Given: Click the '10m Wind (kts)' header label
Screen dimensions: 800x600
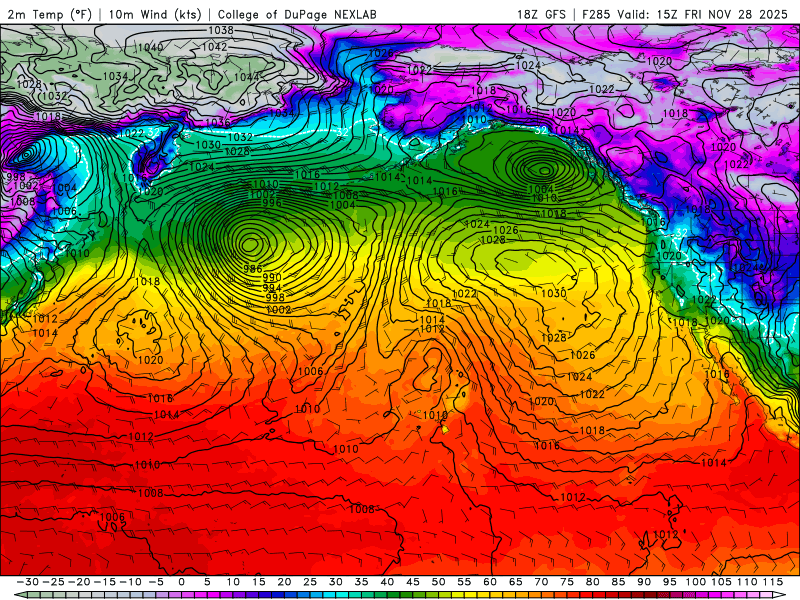Looking at the screenshot, I should pyautogui.click(x=155, y=14).
